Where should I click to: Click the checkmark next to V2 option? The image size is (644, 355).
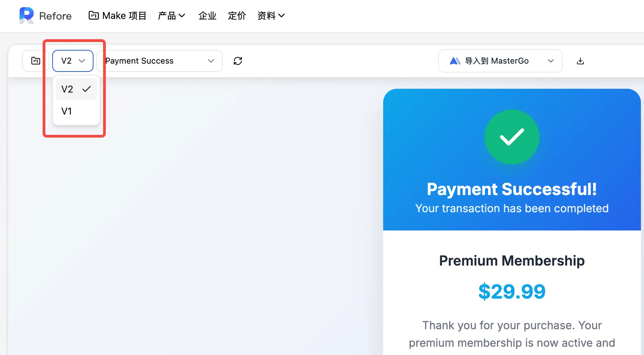click(x=87, y=89)
